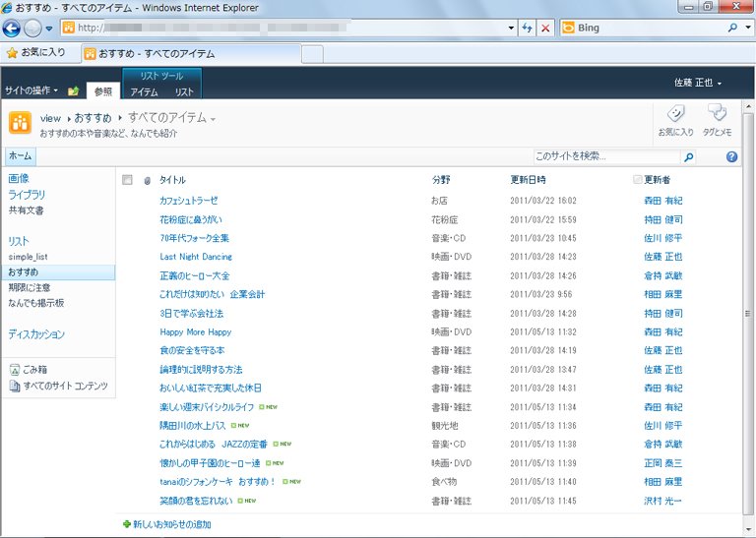Screen dimensions: 756x538
Task: Open the お気に入り favorites star button
Action: [x=36, y=52]
